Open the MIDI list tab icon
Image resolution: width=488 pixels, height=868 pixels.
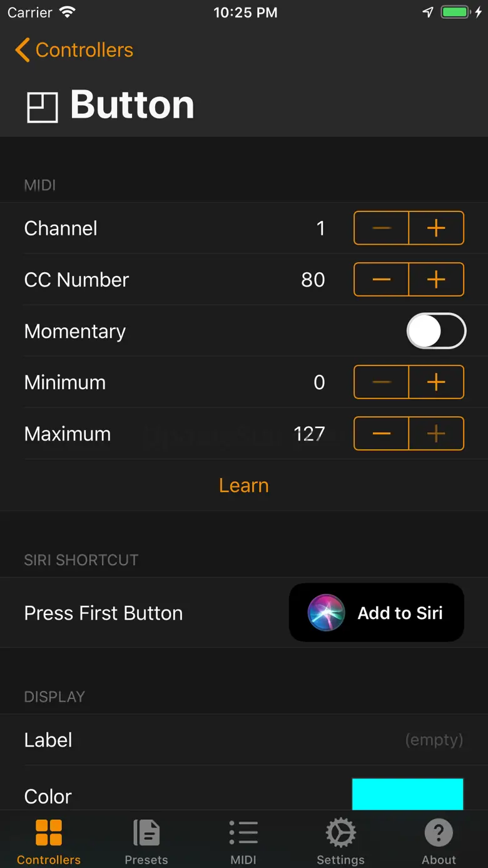243,834
